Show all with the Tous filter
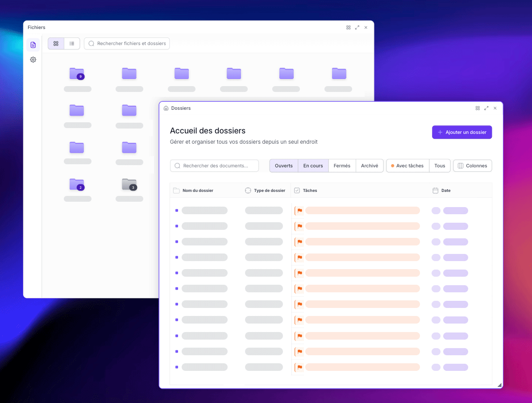 pyautogui.click(x=440, y=166)
